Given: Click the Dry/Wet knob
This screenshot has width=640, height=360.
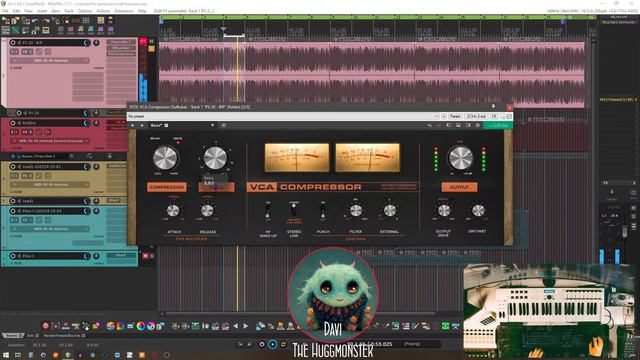Looking at the screenshot, I should pyautogui.click(x=478, y=211).
